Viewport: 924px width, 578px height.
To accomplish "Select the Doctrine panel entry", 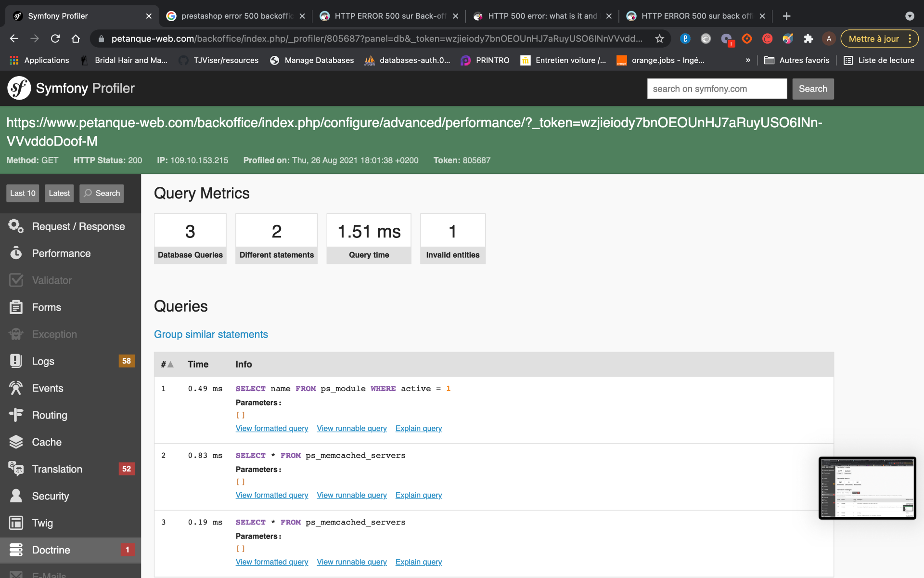I will [x=51, y=550].
